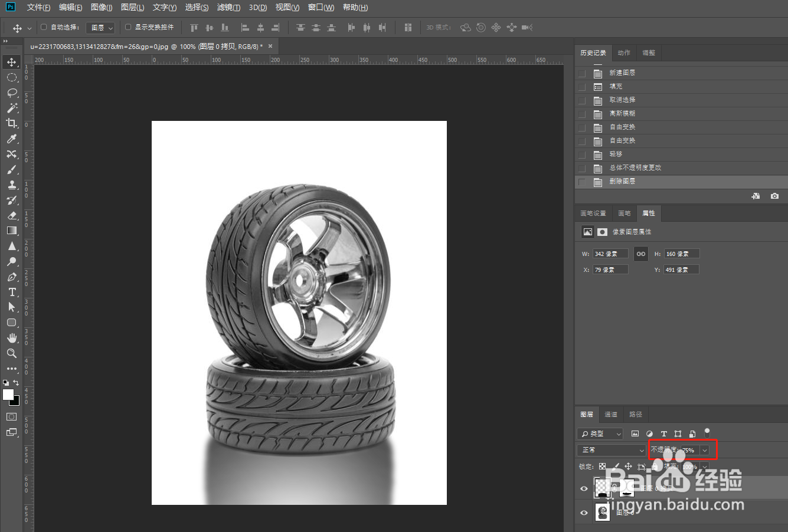Open the tool preset picker arrow

pyautogui.click(x=30, y=28)
